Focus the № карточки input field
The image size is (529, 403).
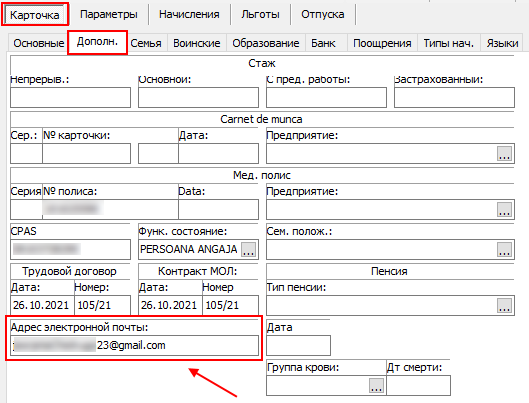click(86, 153)
